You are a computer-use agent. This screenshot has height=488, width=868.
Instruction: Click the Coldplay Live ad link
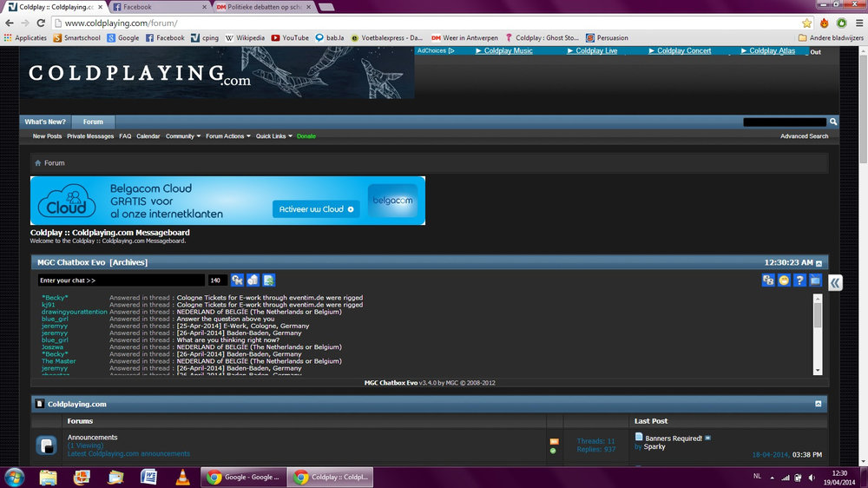click(592, 51)
